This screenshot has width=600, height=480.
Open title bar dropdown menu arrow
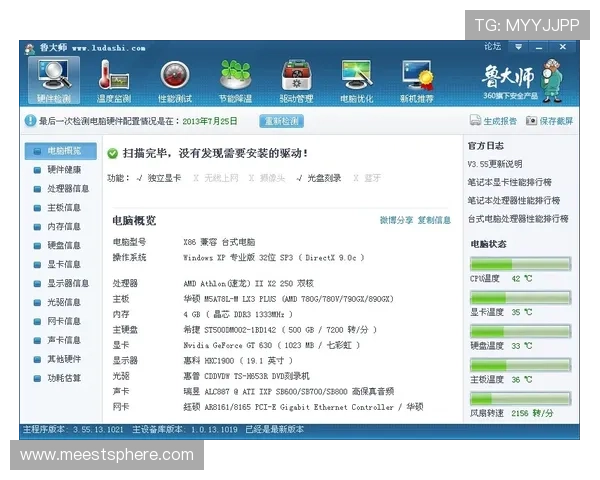(518, 47)
